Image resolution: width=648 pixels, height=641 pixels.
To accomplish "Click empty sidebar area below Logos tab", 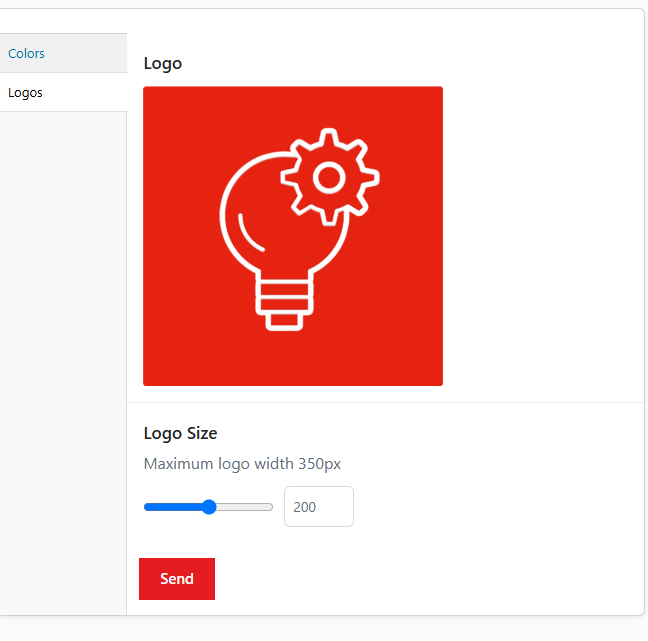I will tap(63, 350).
